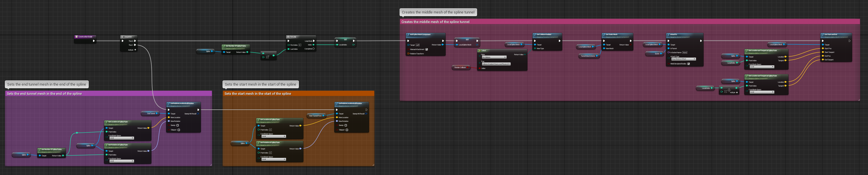Open Coordinate Space dropdown of upper Get Location and Tangent
This screenshot has height=175, width=868.
tap(762, 67)
